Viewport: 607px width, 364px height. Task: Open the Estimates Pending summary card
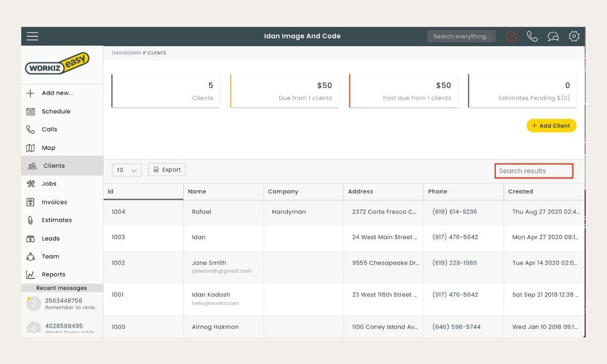[x=522, y=91]
